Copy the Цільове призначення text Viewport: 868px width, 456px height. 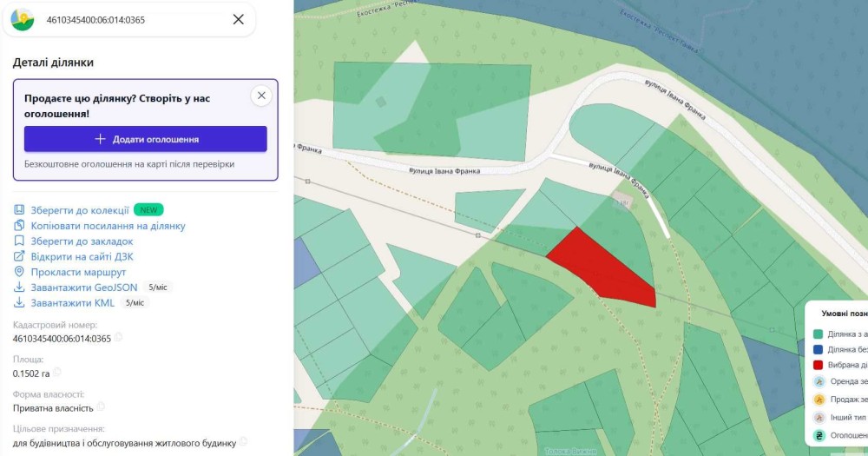pos(243,441)
